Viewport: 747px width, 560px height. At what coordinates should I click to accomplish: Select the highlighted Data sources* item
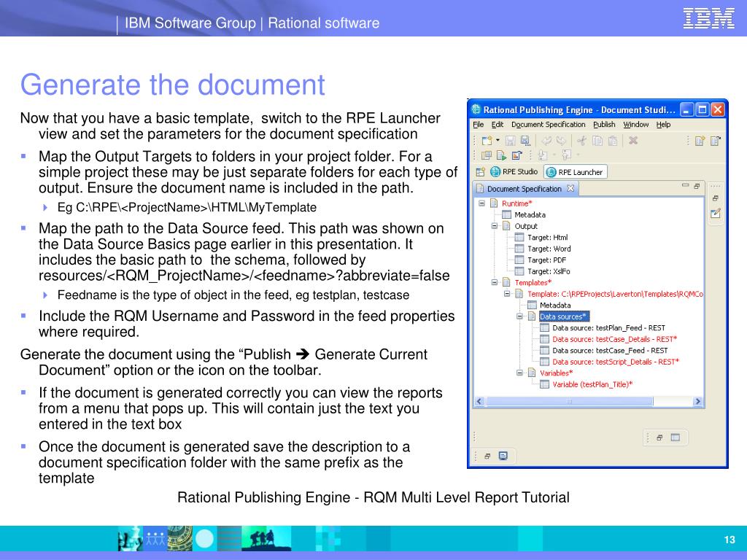(x=564, y=316)
